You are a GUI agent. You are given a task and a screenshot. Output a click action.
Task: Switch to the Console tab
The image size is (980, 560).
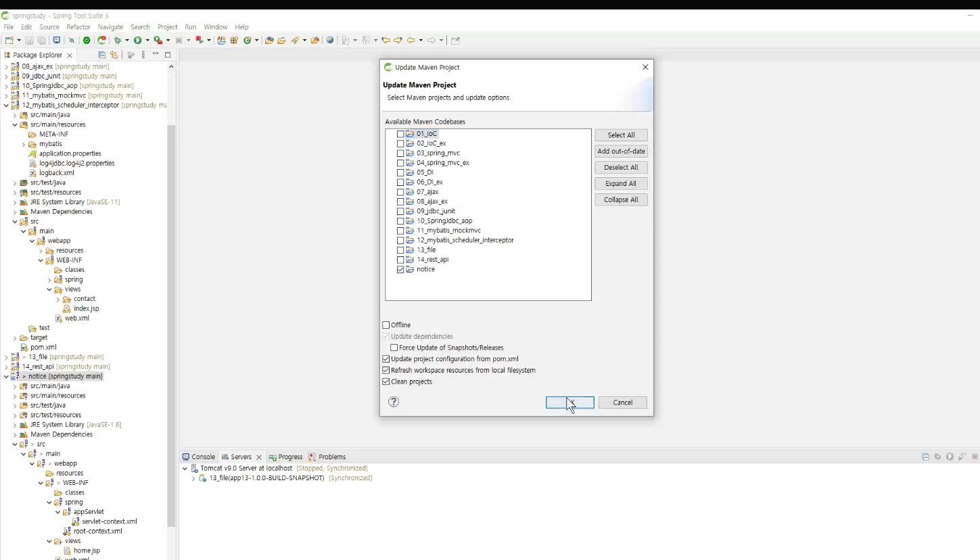(199, 457)
